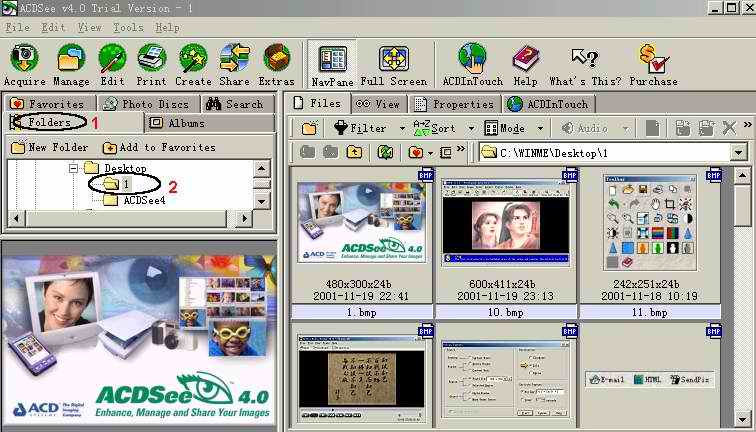The width and height of the screenshot is (756, 432).
Task: Switch to Full Screen view
Action: click(393, 65)
